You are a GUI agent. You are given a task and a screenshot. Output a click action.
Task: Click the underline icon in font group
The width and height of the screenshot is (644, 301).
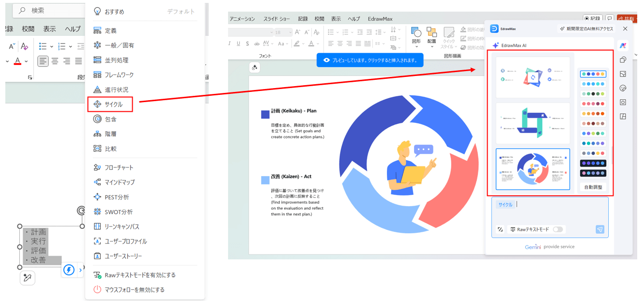pos(238,44)
